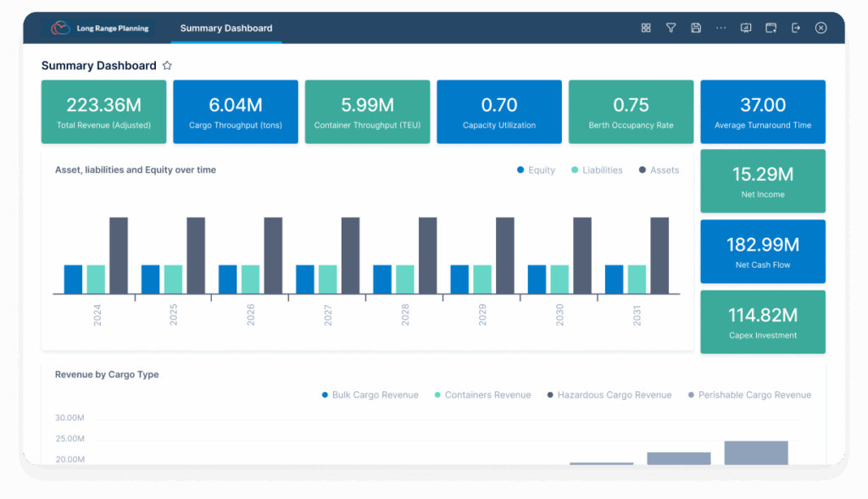The height and width of the screenshot is (499, 868).
Task: Favorite the Summary Dashboard with the star icon
Action: pos(167,66)
